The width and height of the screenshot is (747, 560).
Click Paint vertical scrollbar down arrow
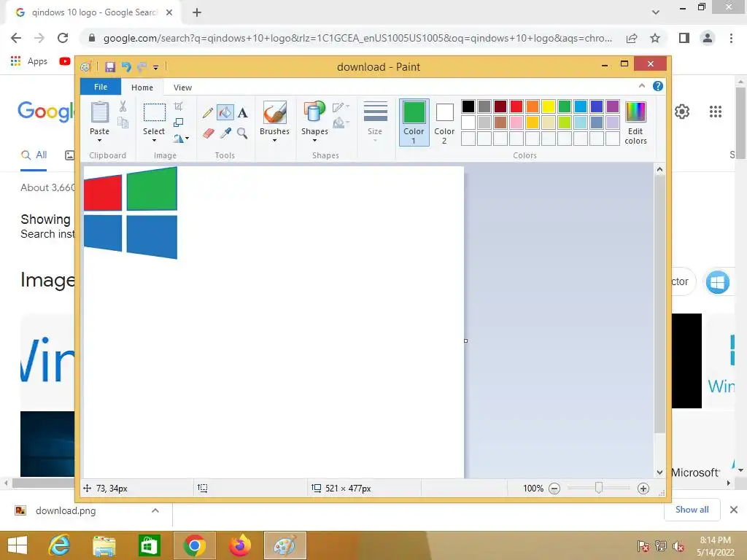[659, 472]
